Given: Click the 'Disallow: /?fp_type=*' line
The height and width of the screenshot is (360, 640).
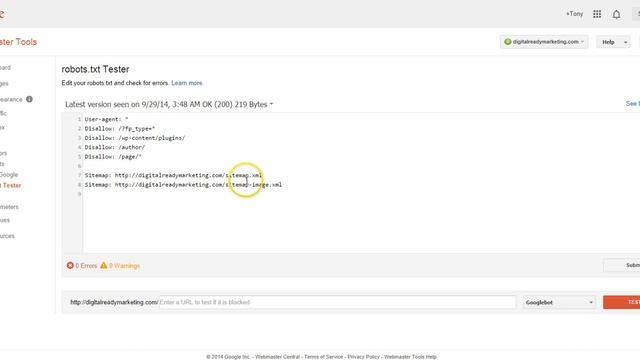Looking at the screenshot, I should 120,129.
